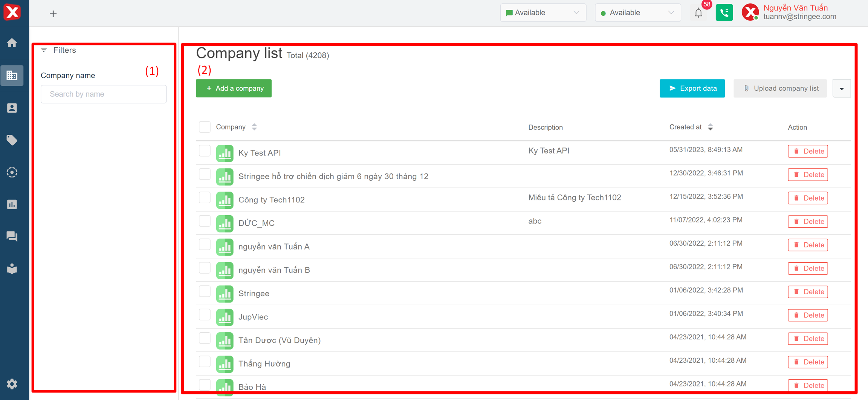Screen dimensions: 868x400
Task: Open a new tab with plus button
Action: (53, 14)
